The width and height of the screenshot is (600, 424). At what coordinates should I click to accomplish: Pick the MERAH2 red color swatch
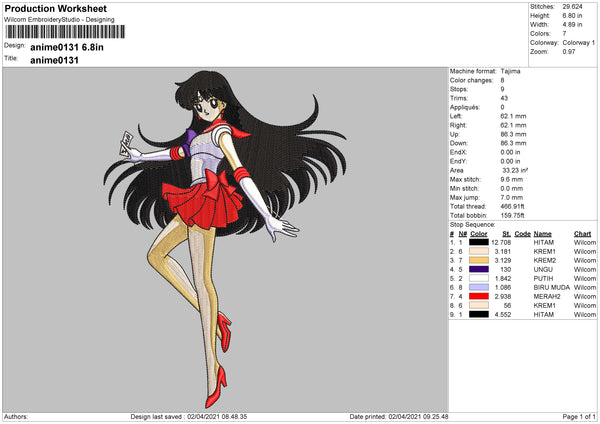[x=479, y=296]
